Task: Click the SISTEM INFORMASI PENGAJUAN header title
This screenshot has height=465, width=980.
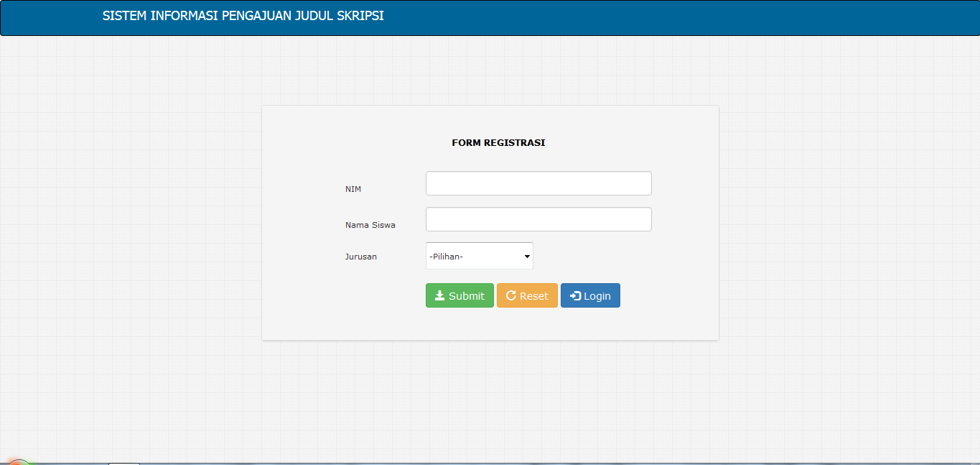Action: tap(244, 14)
